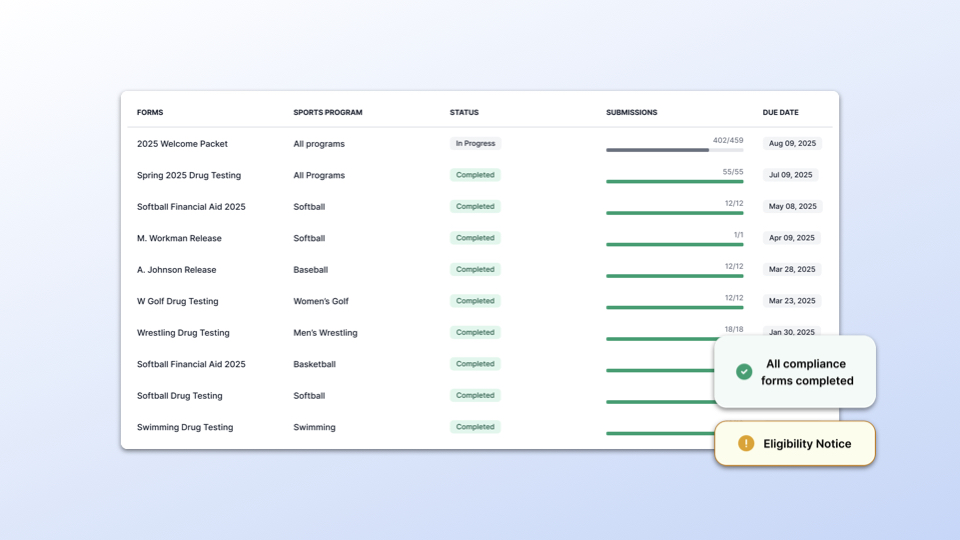The height and width of the screenshot is (540, 960).
Task: Click the orange warning icon on Eligibility Notice
Action: click(x=745, y=443)
